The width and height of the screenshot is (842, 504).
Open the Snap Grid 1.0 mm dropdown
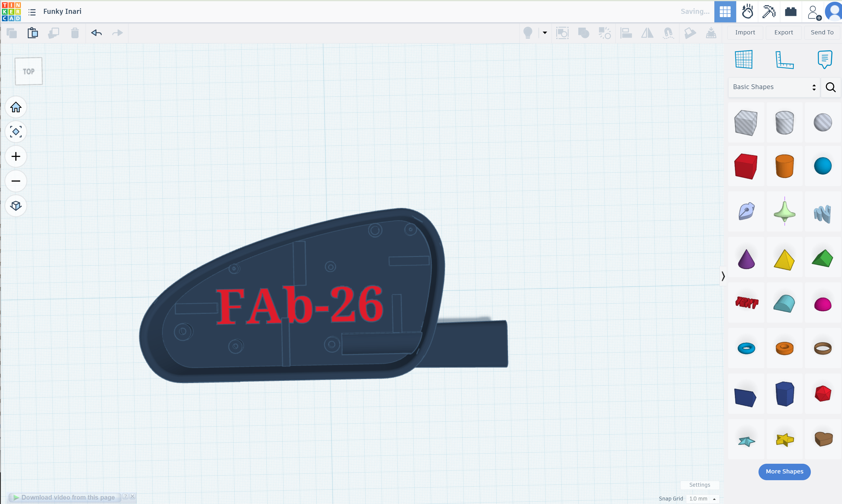pos(702,499)
